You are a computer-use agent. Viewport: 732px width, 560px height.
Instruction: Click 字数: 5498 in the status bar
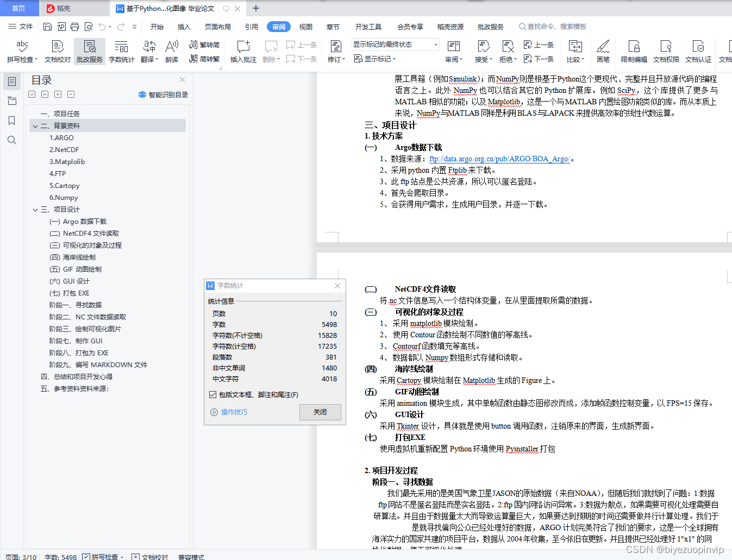coord(60,557)
